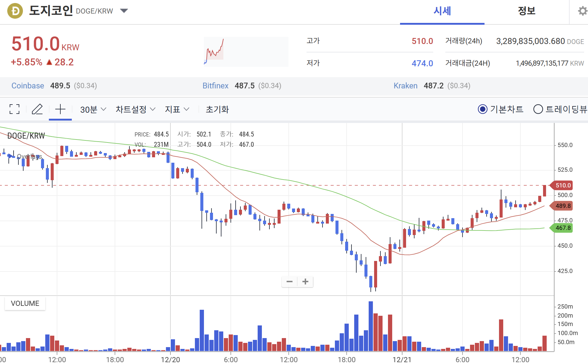Click the Overlays play arrow icon
588x364 pixels.
click(10, 156)
